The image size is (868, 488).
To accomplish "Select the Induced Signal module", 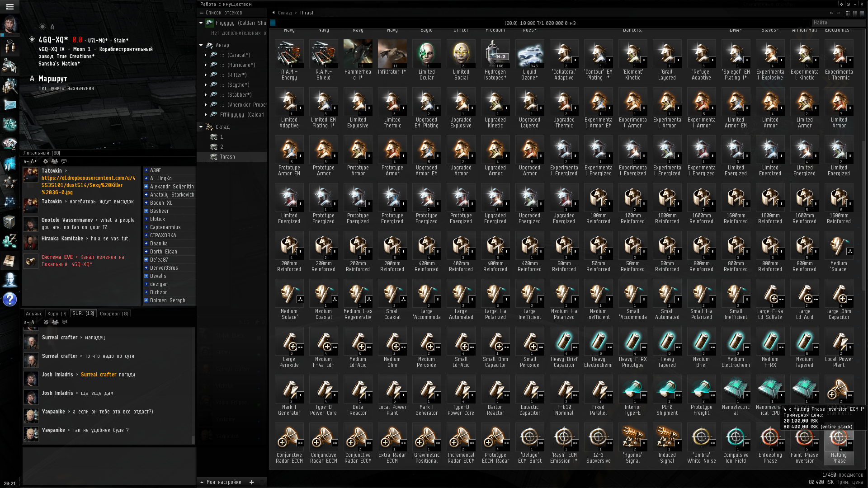I will point(667,443).
